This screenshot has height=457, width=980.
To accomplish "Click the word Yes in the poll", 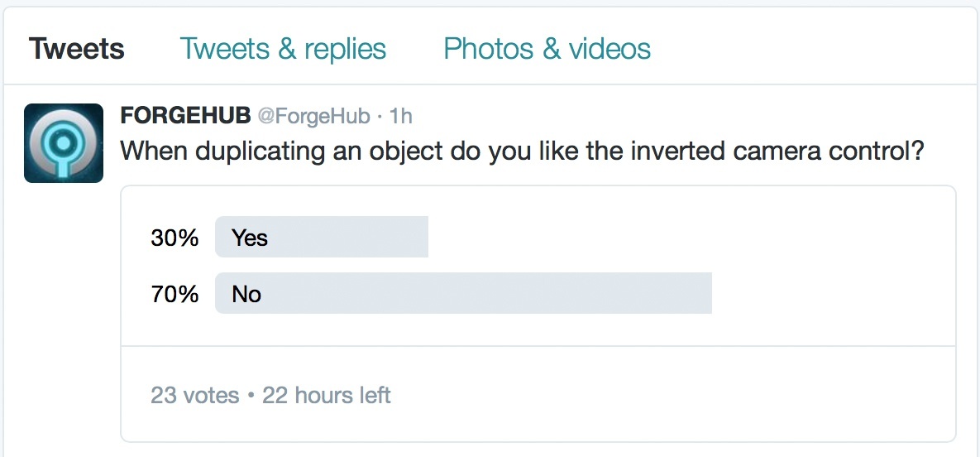I will tap(250, 238).
